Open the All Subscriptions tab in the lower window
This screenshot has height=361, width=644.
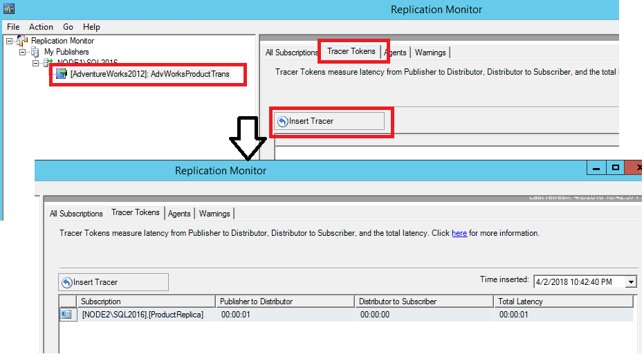(x=76, y=214)
